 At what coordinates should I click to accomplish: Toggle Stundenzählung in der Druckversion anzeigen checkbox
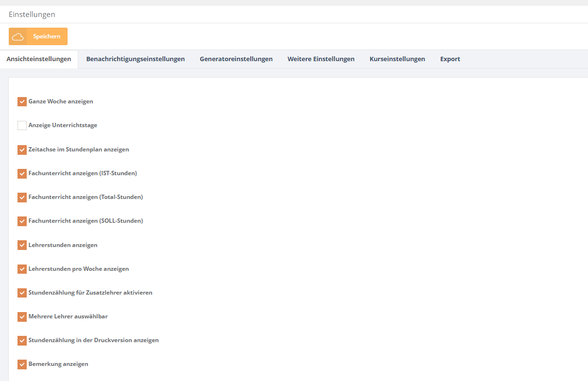22,340
